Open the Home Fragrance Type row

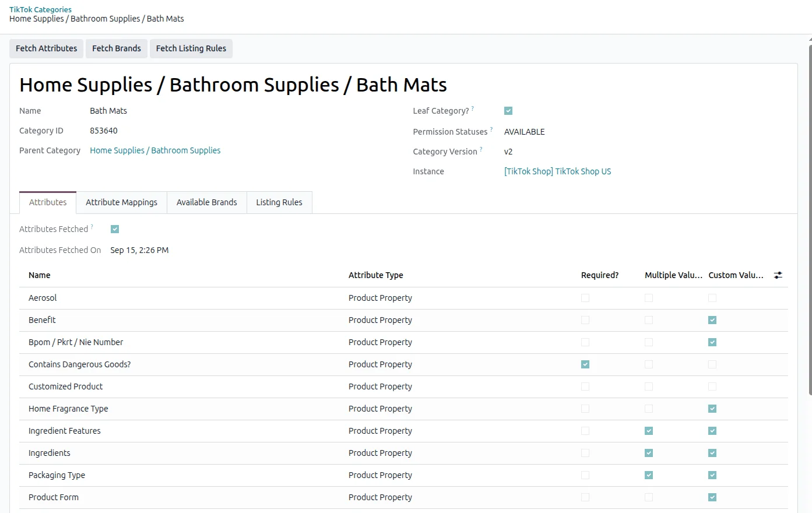(403, 409)
